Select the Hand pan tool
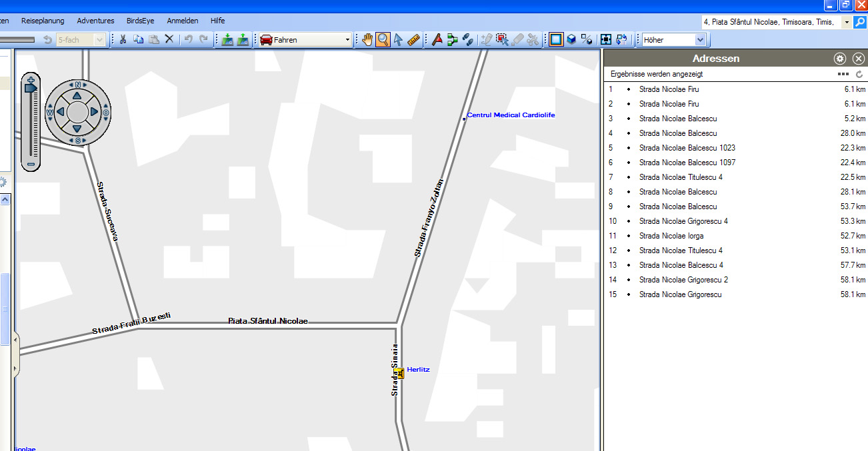Viewport: 868px width, 451px height. 367,40
